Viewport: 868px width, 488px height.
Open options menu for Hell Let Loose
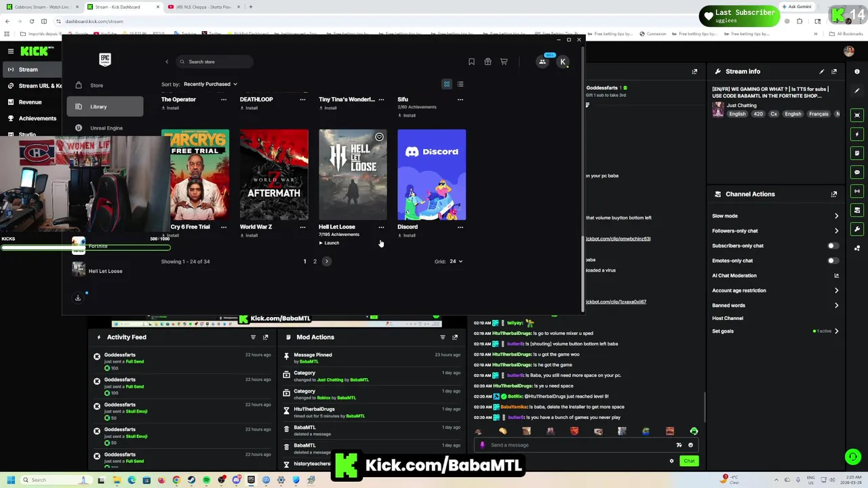(381, 227)
